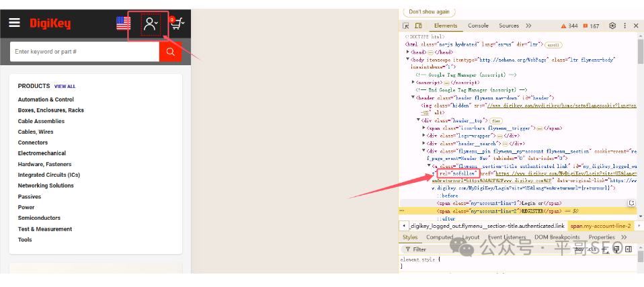
Task: Collapse the body element node
Action: [409, 59]
